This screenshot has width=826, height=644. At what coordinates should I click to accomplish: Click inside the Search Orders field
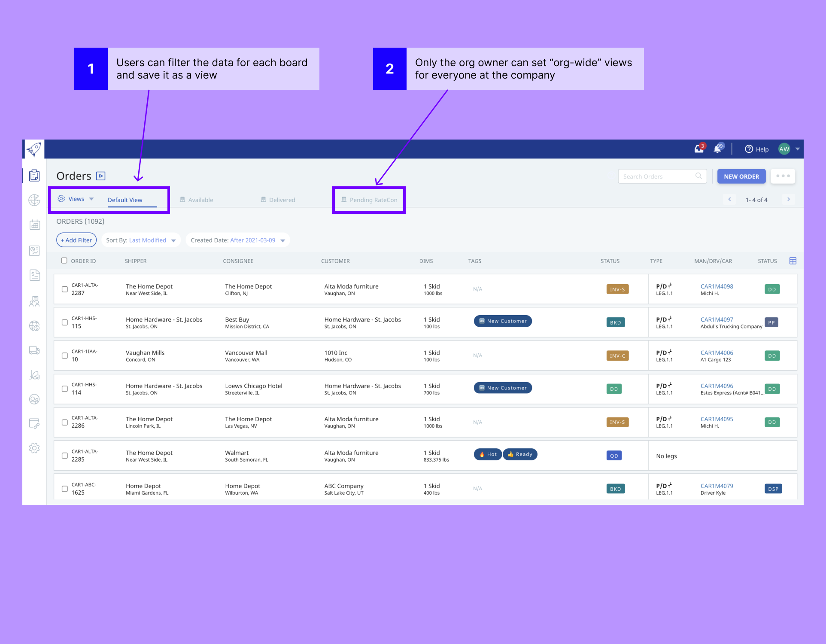[x=657, y=176]
